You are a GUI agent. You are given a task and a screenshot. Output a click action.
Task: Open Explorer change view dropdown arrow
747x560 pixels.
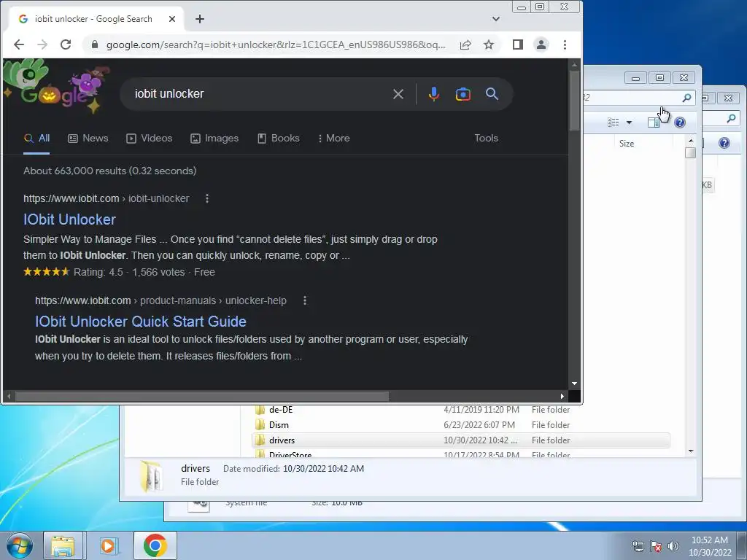[629, 122]
